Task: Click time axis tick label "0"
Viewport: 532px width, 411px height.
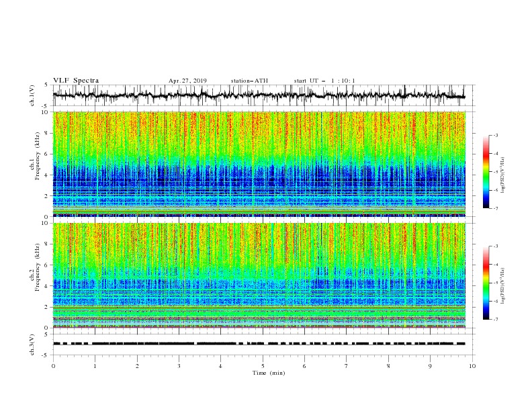Action: point(53,366)
